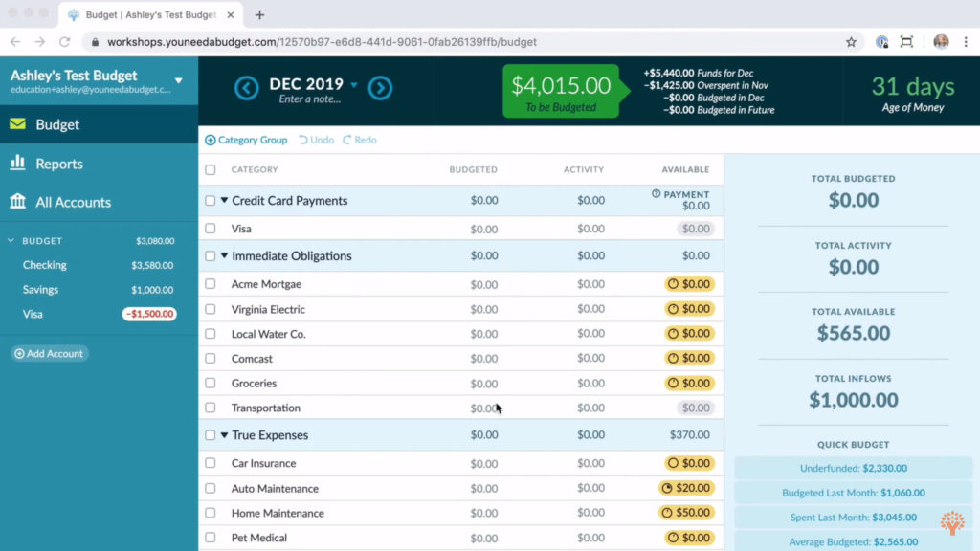Check the Credit Card Payments group checkbox
Viewport: 980px width, 551px height.
click(210, 201)
